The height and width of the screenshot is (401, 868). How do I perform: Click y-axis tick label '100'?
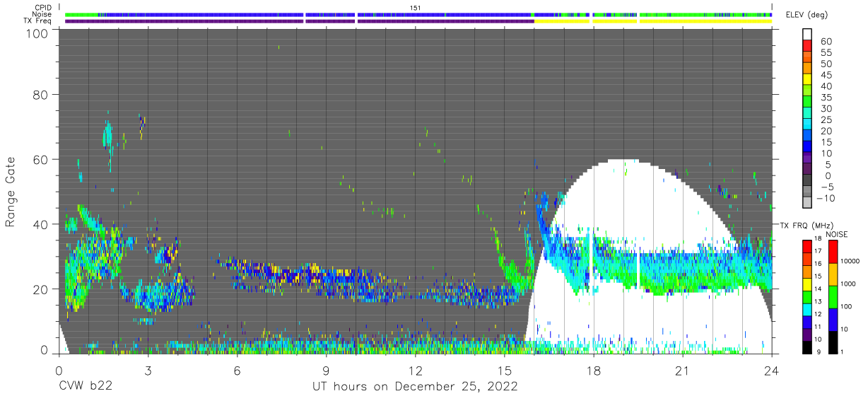[x=37, y=34]
